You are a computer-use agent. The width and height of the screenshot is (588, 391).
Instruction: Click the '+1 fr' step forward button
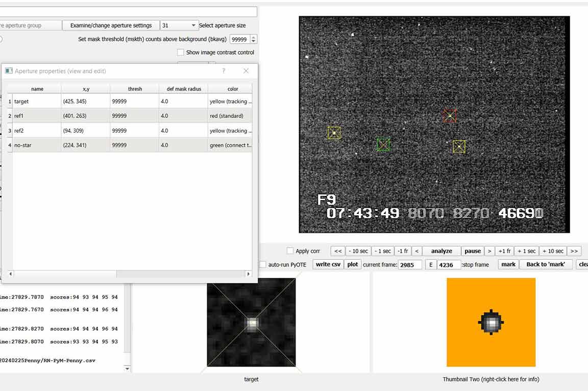(x=504, y=251)
